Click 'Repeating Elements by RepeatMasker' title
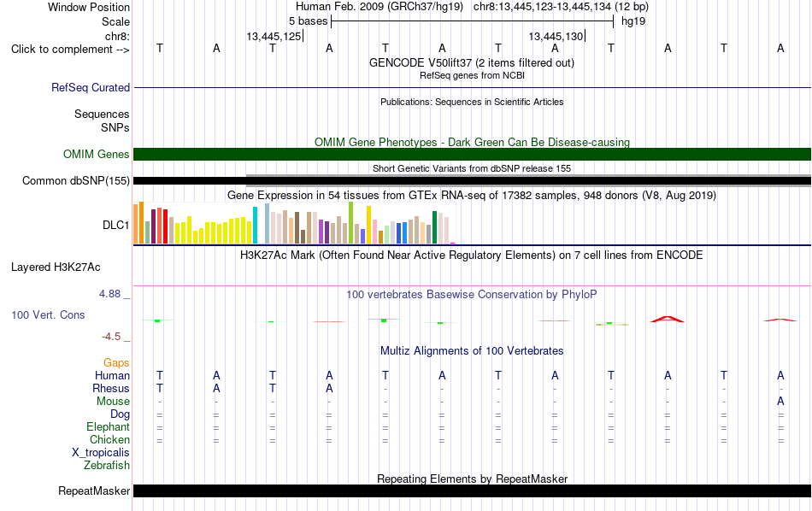 pyautogui.click(x=472, y=479)
